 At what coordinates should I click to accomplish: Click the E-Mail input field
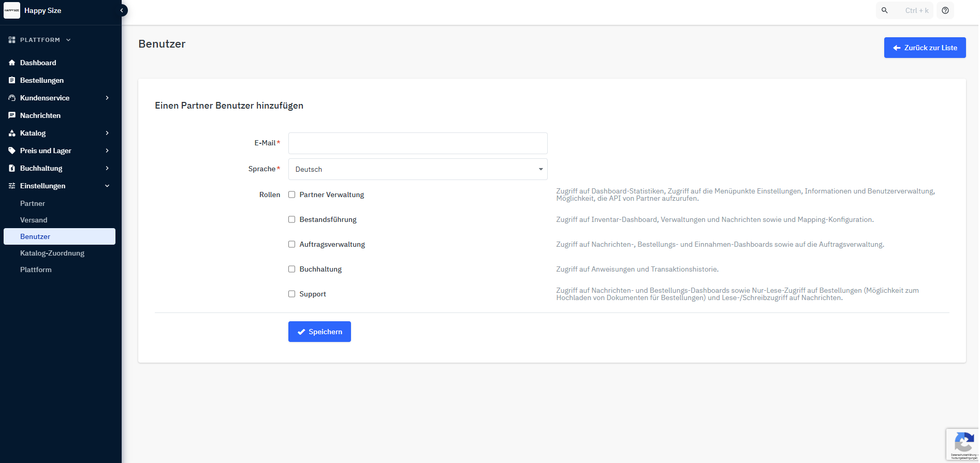(417, 143)
